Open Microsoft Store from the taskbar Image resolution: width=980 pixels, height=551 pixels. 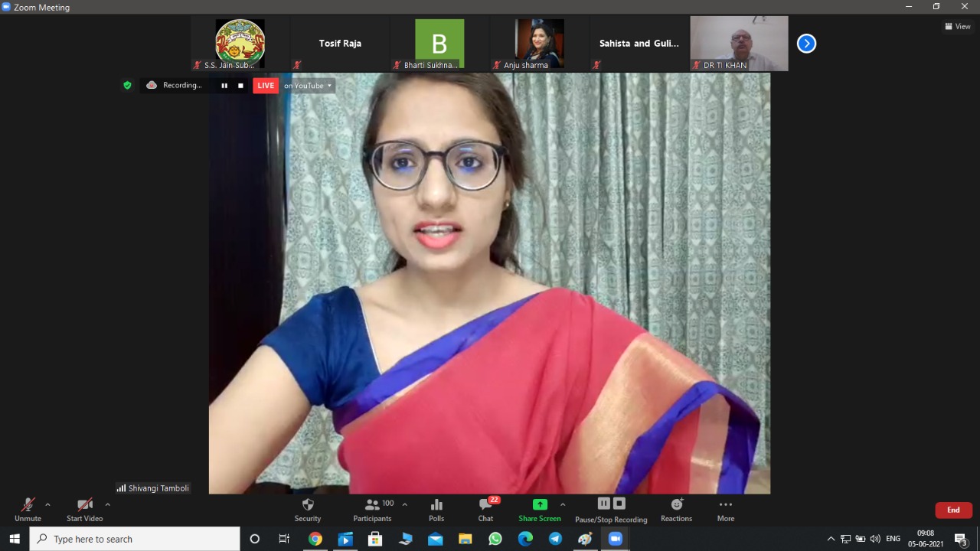375,539
